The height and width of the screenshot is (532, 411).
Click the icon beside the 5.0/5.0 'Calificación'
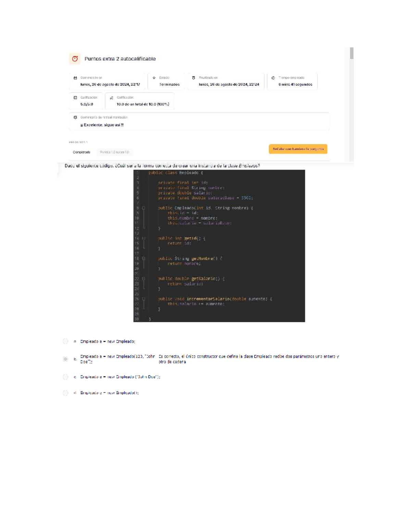pyautogui.click(x=75, y=98)
